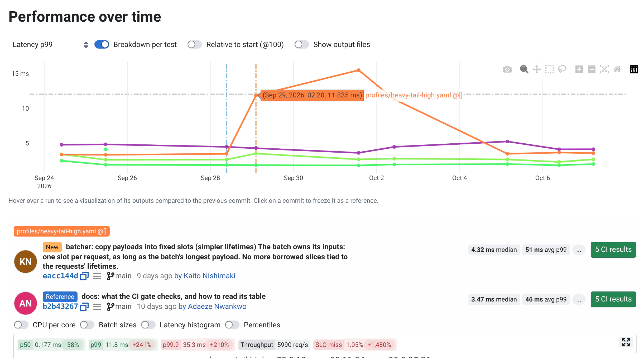This screenshot has width=644, height=358.
Task: Click the AN avatar
Action: [25, 303]
